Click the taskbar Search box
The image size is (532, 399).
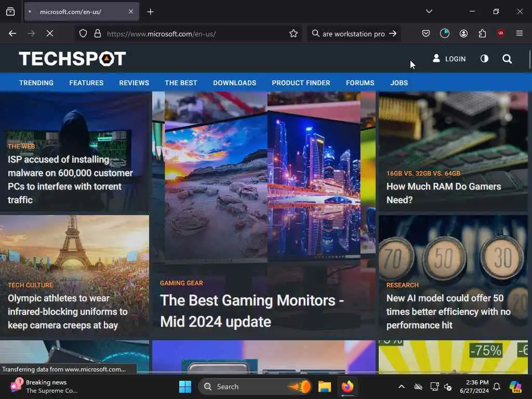(255, 387)
